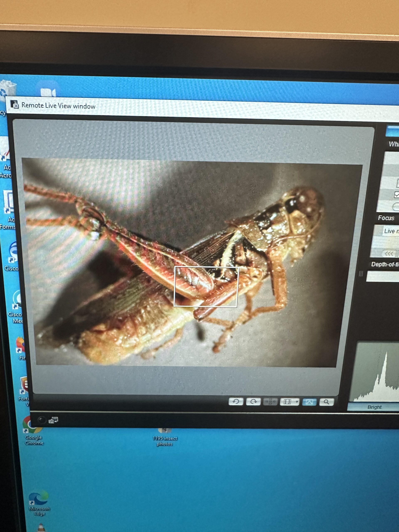Click the round dark button in bottom bar
The width and height of the screenshot is (399, 532).
coord(42,420)
